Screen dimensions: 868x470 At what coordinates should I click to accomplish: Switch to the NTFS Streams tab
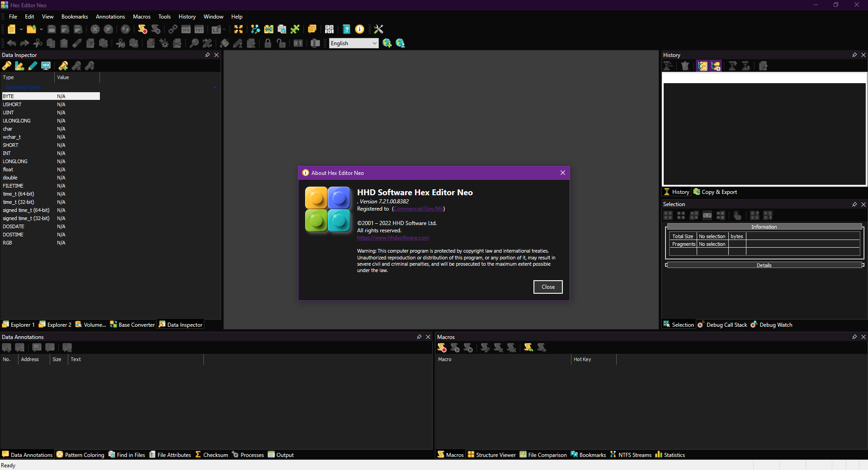coord(631,455)
